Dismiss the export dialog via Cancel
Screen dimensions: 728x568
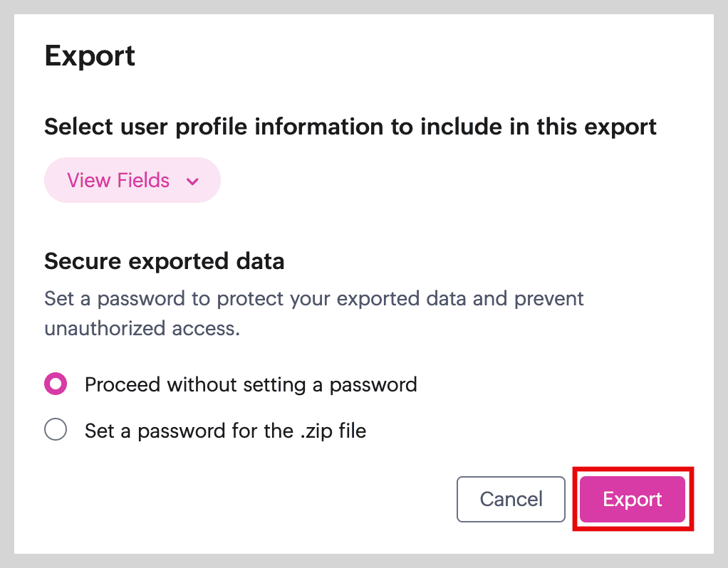[511, 499]
